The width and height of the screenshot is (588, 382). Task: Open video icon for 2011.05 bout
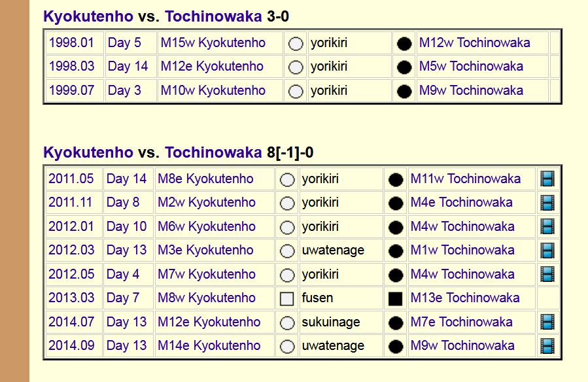pyautogui.click(x=547, y=179)
